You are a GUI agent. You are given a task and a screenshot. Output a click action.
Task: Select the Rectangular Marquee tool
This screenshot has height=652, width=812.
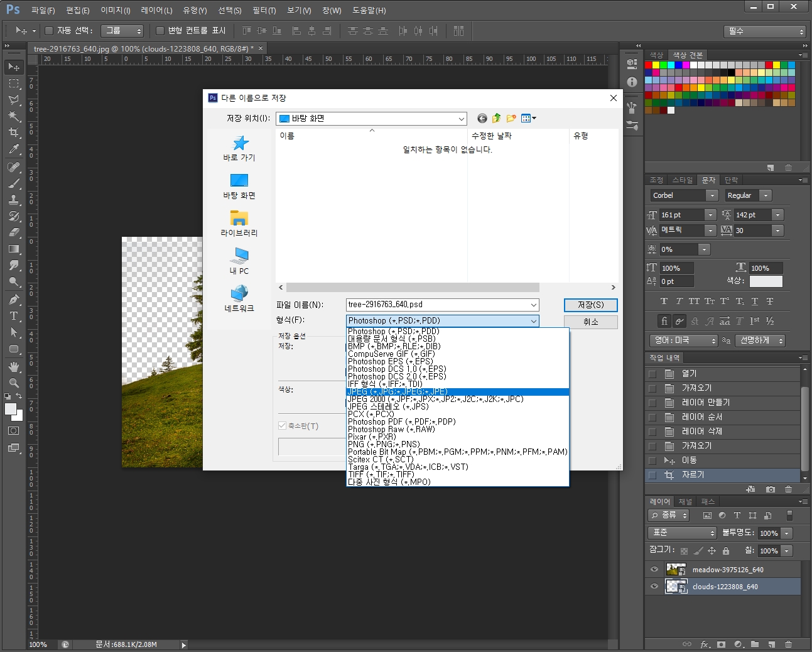point(14,84)
